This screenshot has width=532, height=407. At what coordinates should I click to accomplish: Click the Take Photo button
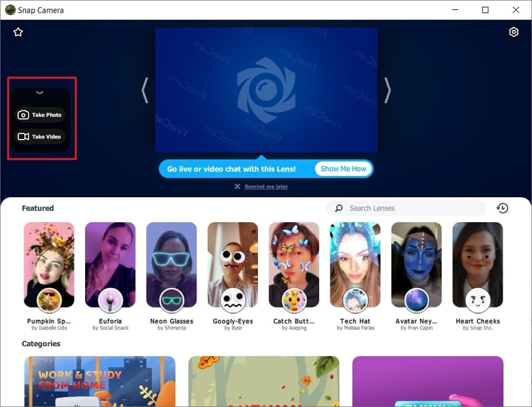pyautogui.click(x=39, y=115)
